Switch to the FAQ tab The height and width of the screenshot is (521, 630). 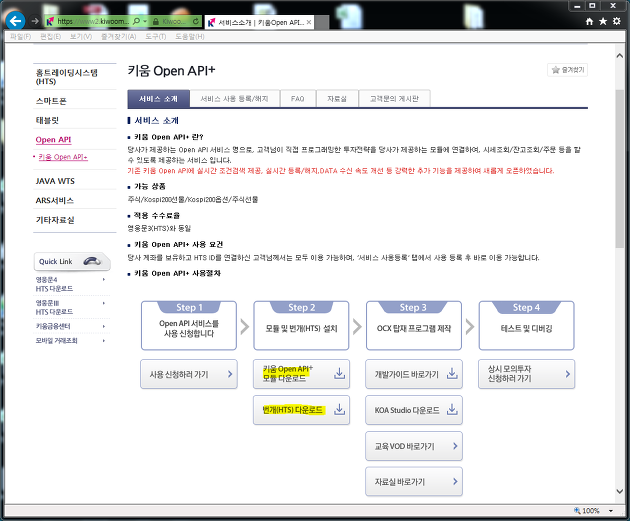298,99
